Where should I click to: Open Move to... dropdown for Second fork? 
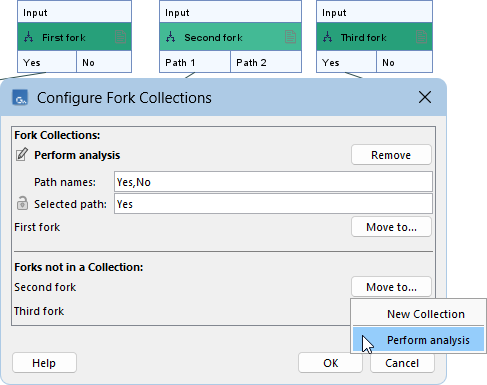[x=391, y=287]
